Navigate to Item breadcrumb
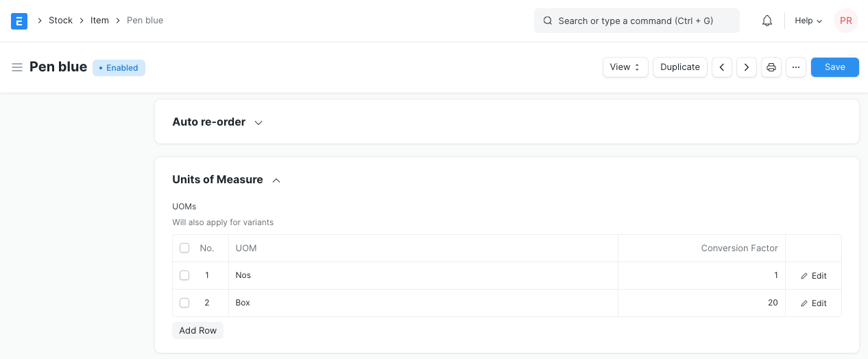This screenshot has width=868, height=359. coord(99,21)
